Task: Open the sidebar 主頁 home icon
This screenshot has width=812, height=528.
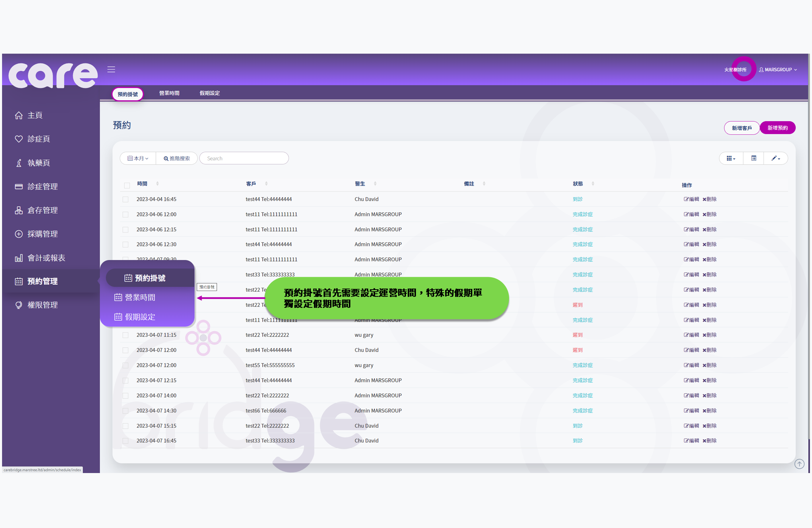Action: (19, 115)
